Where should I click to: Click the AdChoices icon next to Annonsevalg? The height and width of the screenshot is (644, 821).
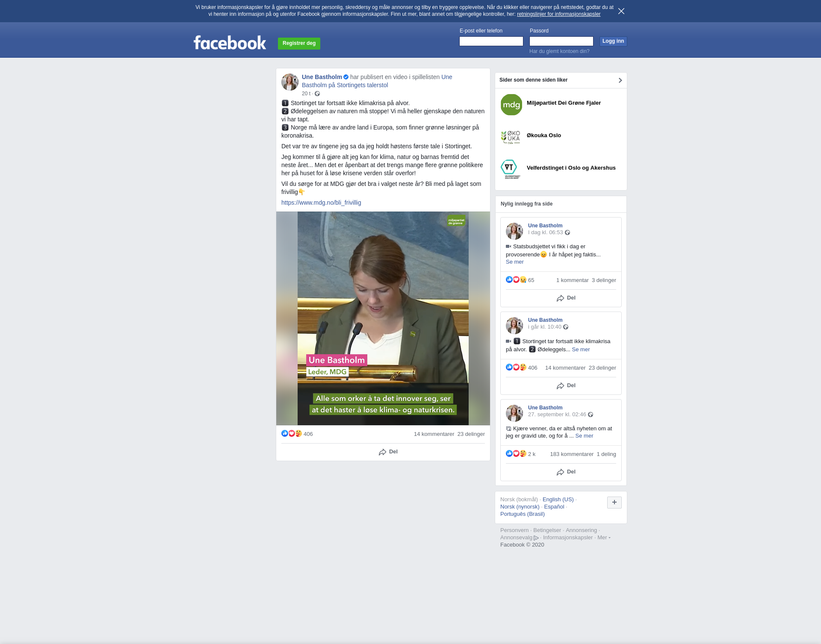tap(536, 538)
